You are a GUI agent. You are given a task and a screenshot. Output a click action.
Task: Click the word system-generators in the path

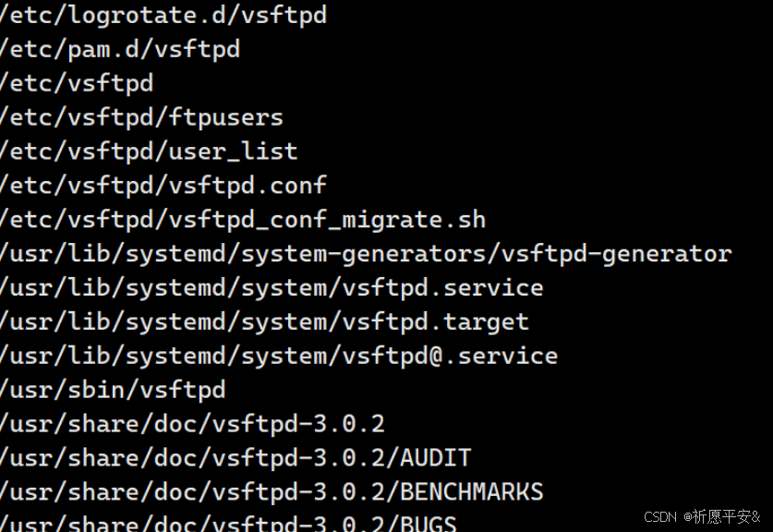[364, 254]
